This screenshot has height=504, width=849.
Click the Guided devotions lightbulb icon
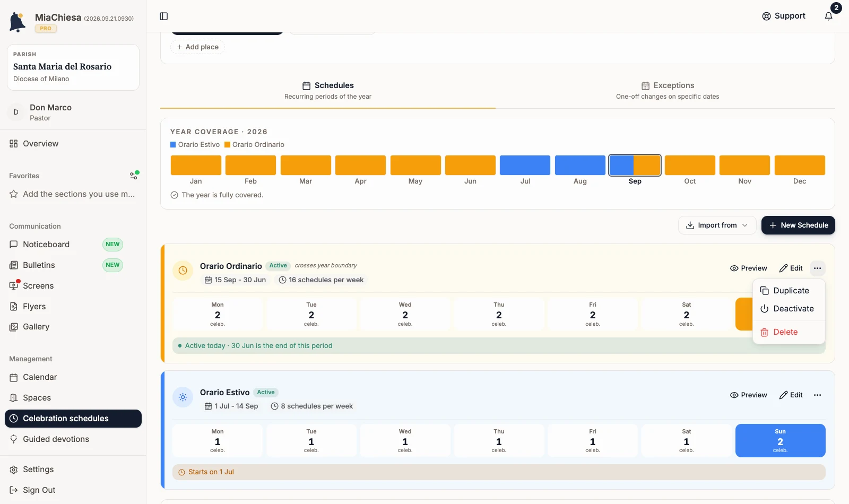(14, 439)
